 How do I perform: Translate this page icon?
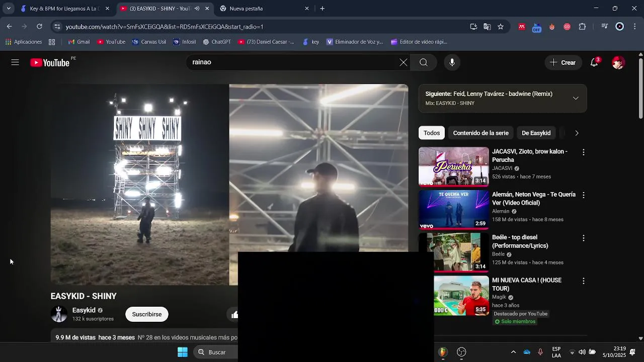487,27
